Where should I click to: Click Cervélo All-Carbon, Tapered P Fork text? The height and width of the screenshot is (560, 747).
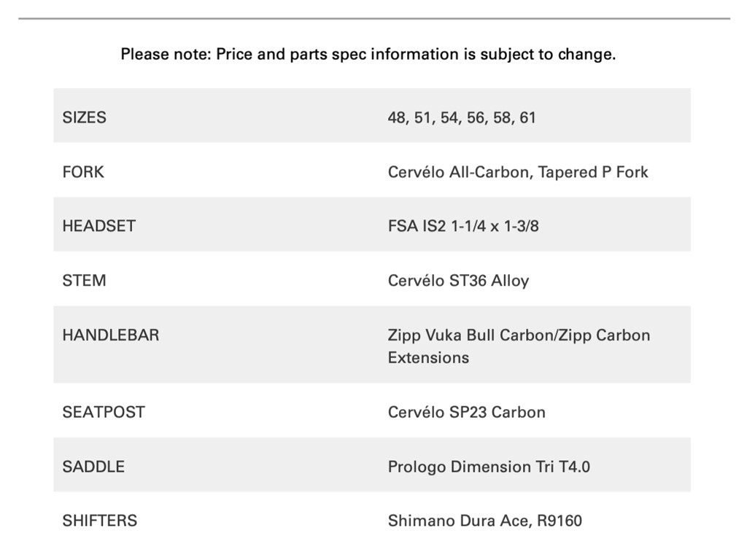[x=517, y=172]
